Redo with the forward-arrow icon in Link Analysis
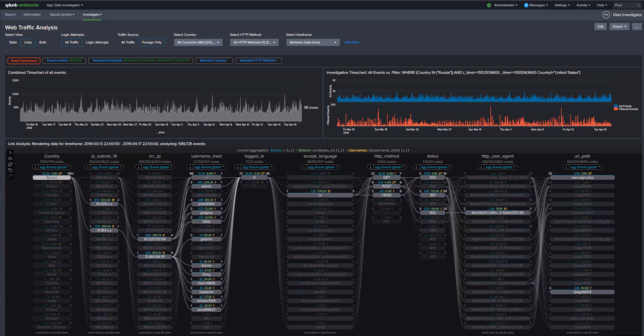 click(x=10, y=176)
